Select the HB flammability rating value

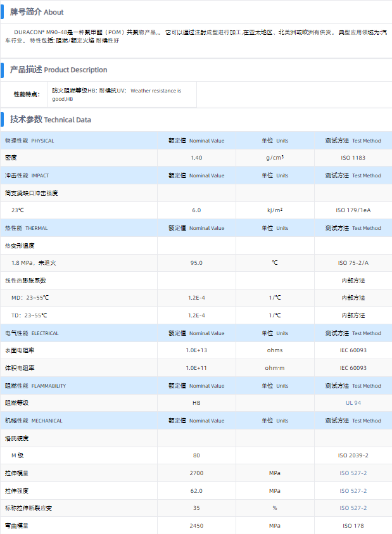pos(196,403)
